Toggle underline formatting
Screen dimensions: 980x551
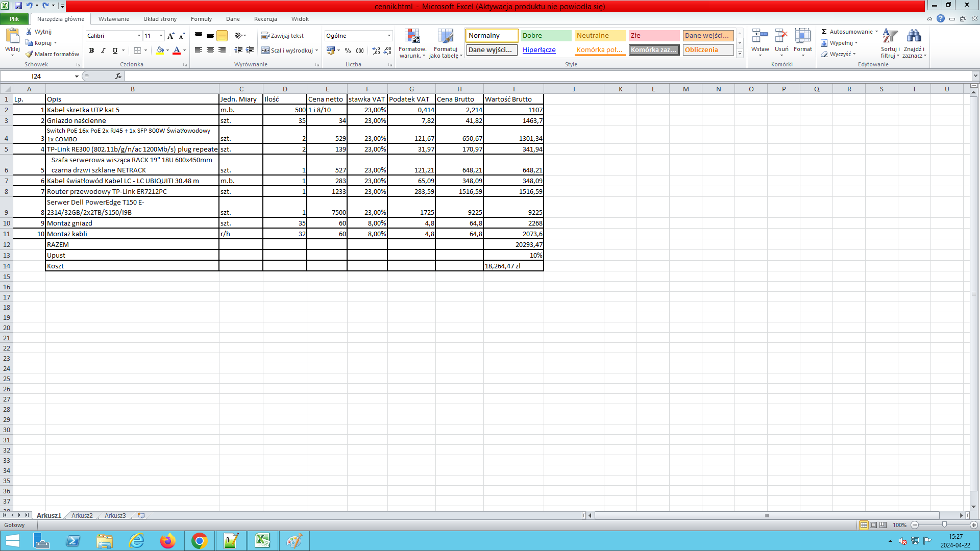click(115, 51)
